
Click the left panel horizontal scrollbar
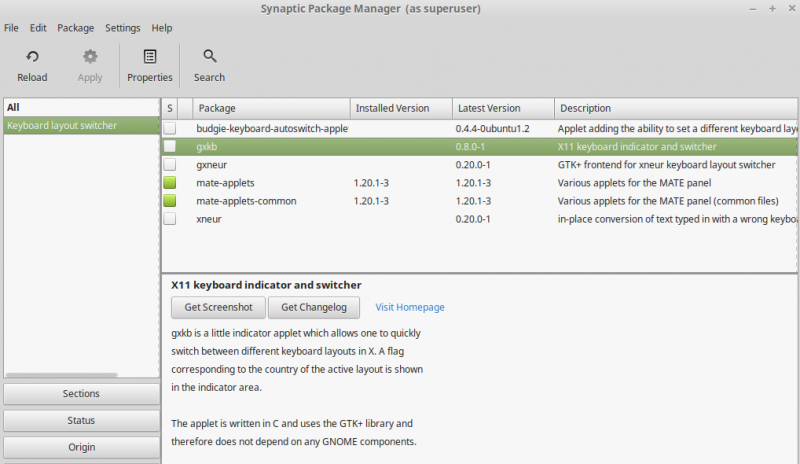[x=61, y=375]
